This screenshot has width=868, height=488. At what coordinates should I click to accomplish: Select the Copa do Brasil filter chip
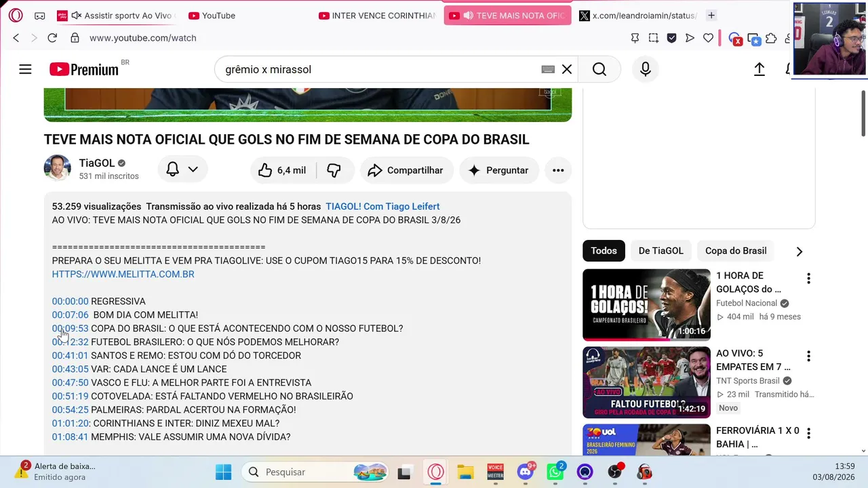[x=736, y=251]
